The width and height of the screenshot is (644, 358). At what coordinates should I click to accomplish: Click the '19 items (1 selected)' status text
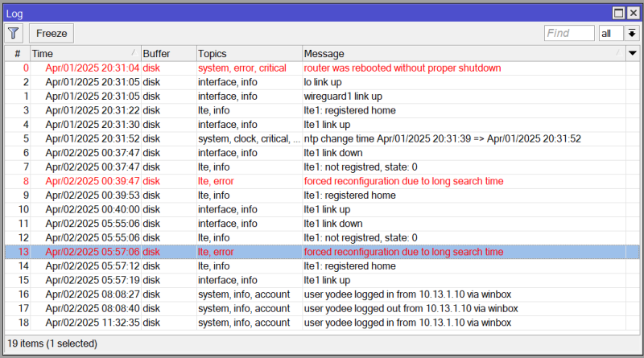click(x=52, y=344)
